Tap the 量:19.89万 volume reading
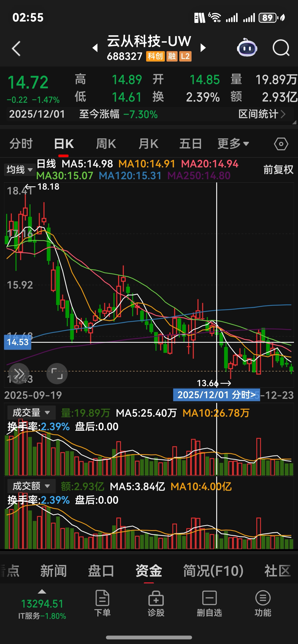298x644 pixels. (x=85, y=413)
